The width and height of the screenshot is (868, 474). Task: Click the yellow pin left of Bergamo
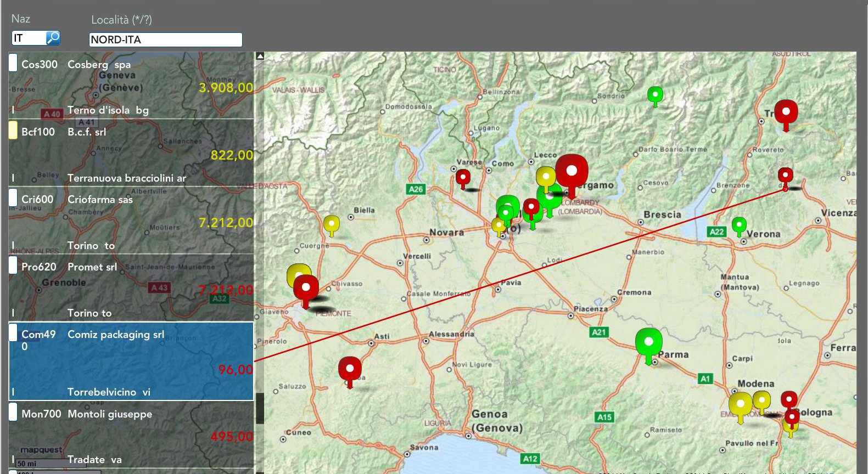(546, 178)
